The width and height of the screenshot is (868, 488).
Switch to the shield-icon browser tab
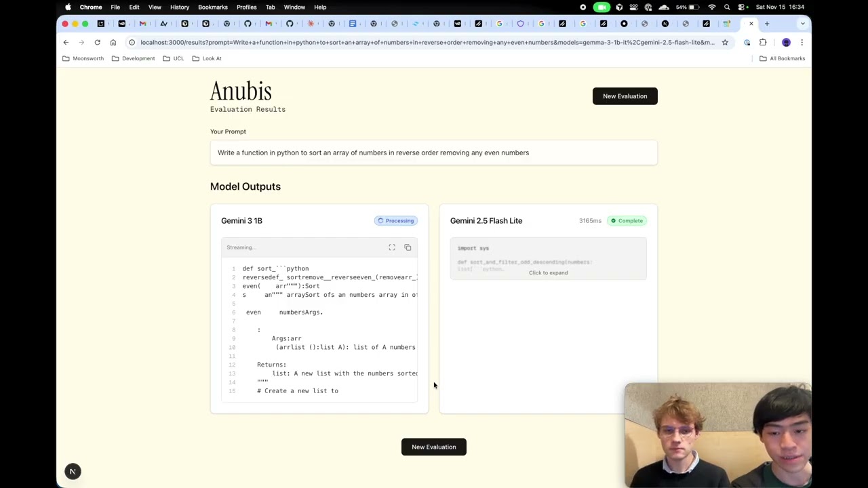click(521, 24)
